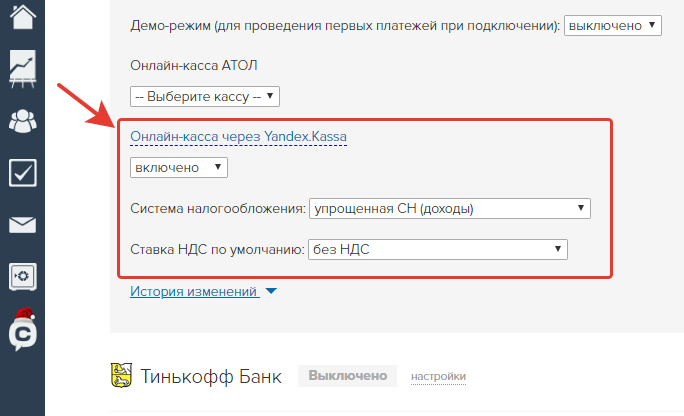Click the Онлайн-касса АТОЛ label
The height and width of the screenshot is (416, 684).
tap(194, 65)
